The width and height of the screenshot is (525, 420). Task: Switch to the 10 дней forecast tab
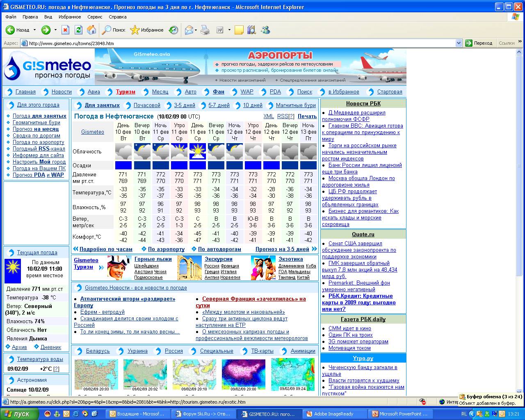click(253, 105)
